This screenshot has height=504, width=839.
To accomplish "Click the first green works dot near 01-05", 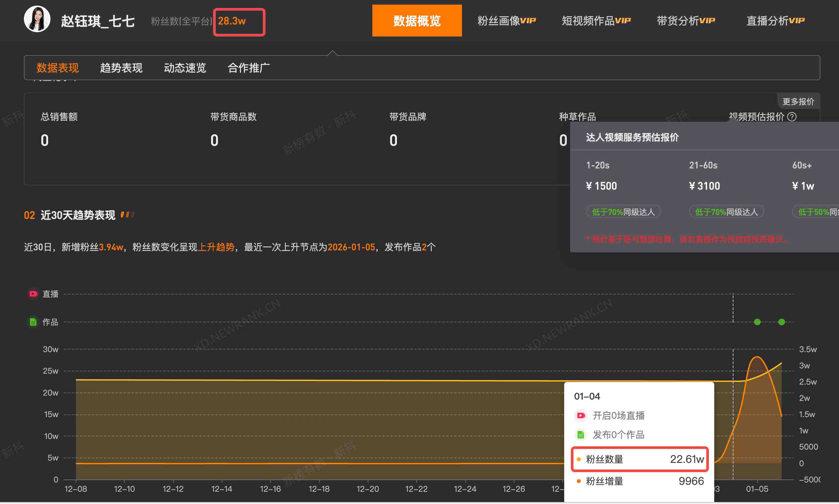I will [x=757, y=322].
